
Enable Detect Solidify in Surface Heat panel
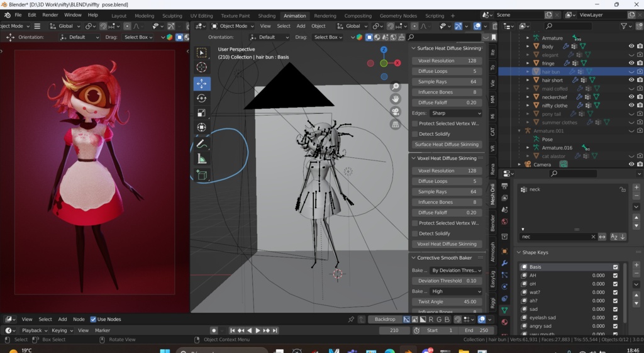click(415, 134)
